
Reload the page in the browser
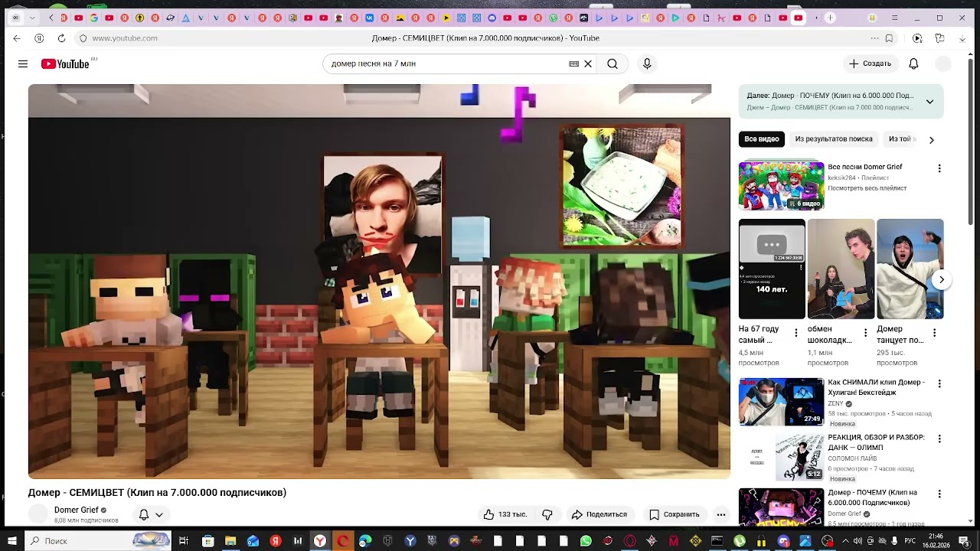pyautogui.click(x=61, y=38)
